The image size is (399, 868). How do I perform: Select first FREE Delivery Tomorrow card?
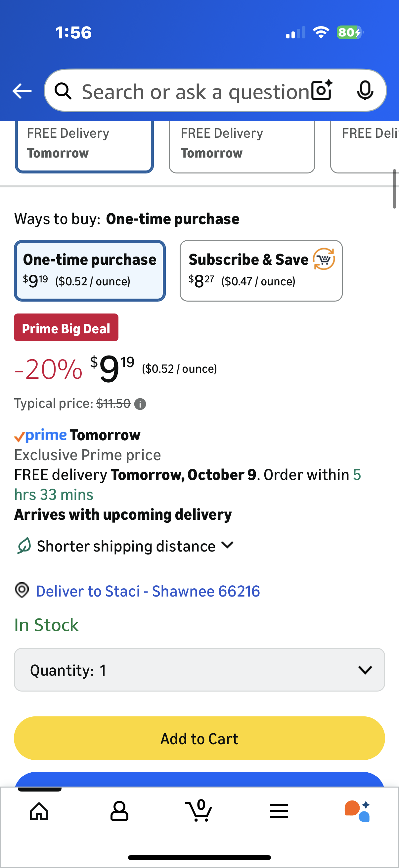(84, 146)
